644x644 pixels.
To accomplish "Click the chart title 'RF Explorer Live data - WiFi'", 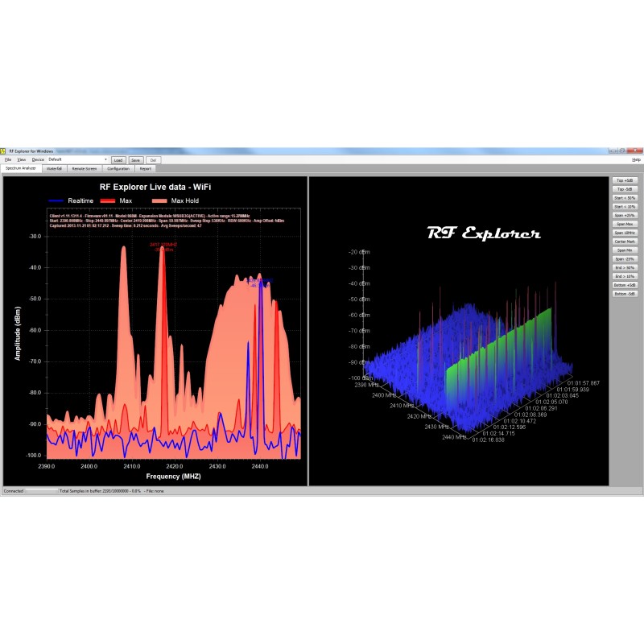I will (155, 187).
